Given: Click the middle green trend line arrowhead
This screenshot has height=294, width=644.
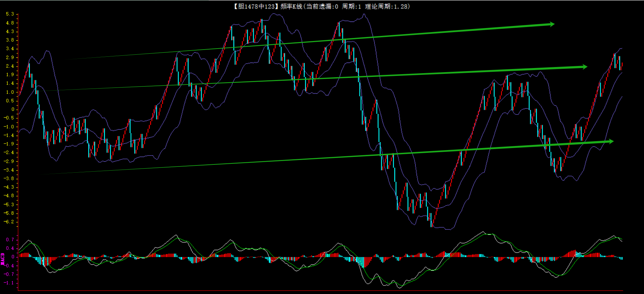Looking at the screenshot, I should (x=584, y=67).
